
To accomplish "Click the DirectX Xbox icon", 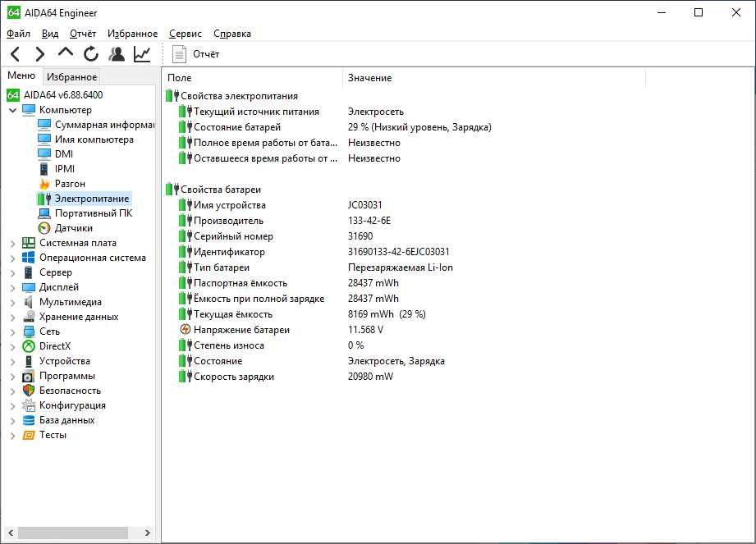I will click(29, 346).
